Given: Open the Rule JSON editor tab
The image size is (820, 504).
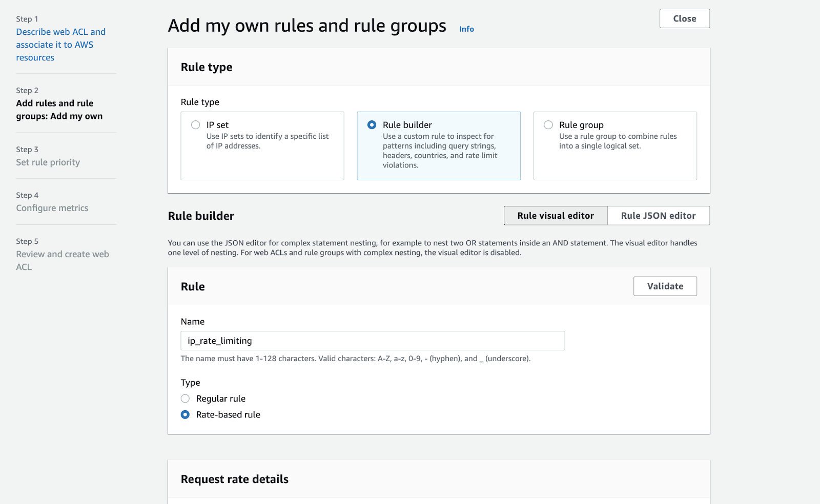Looking at the screenshot, I should click(x=658, y=216).
